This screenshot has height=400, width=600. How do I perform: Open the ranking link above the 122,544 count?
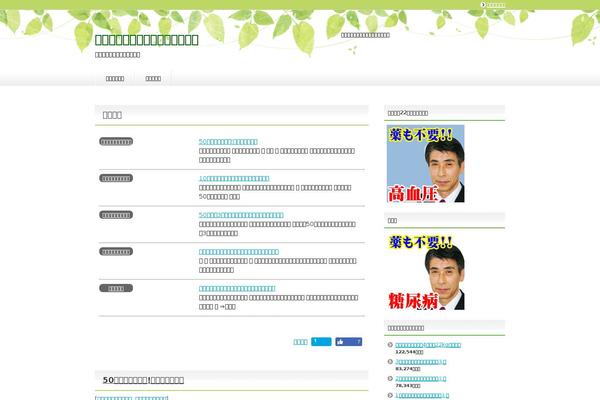pyautogui.click(x=428, y=345)
